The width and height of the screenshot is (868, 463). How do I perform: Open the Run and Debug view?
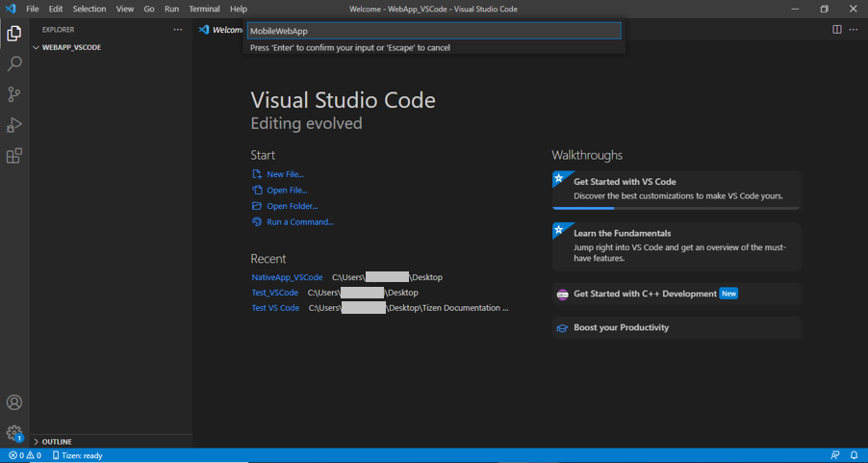click(x=14, y=125)
